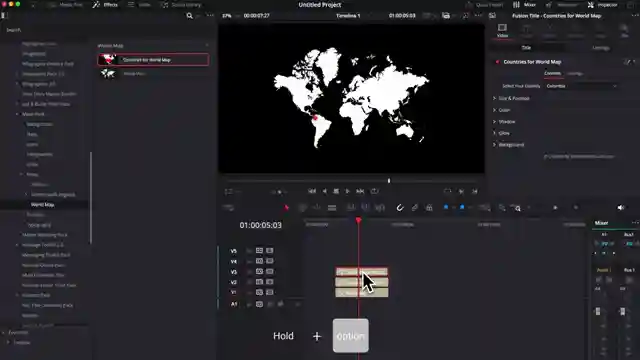Click the effects list vertical scrollbar
The image size is (640, 360).
[x=91, y=198]
